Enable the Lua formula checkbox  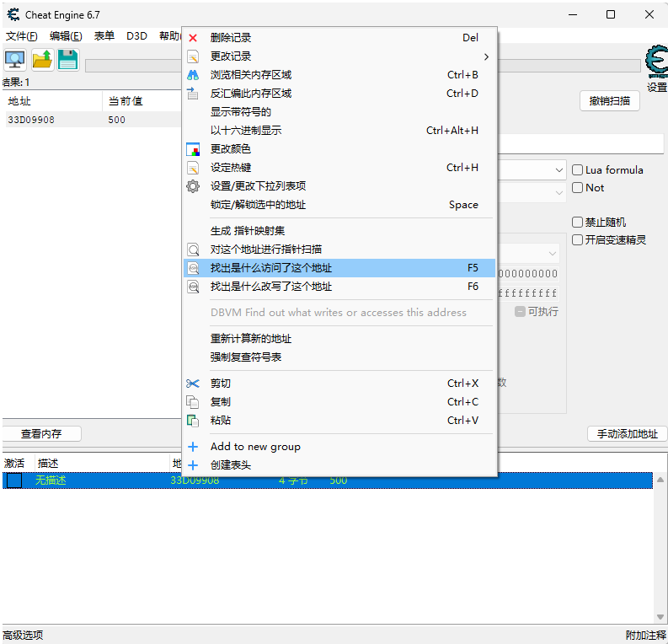click(x=578, y=170)
